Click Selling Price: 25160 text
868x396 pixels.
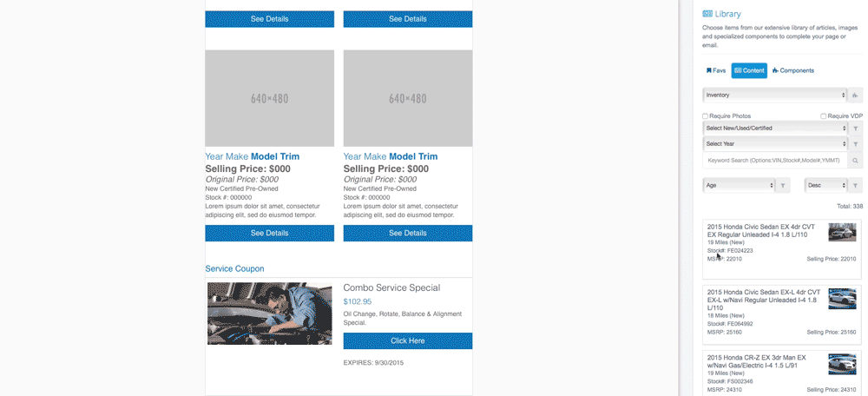coord(831,333)
